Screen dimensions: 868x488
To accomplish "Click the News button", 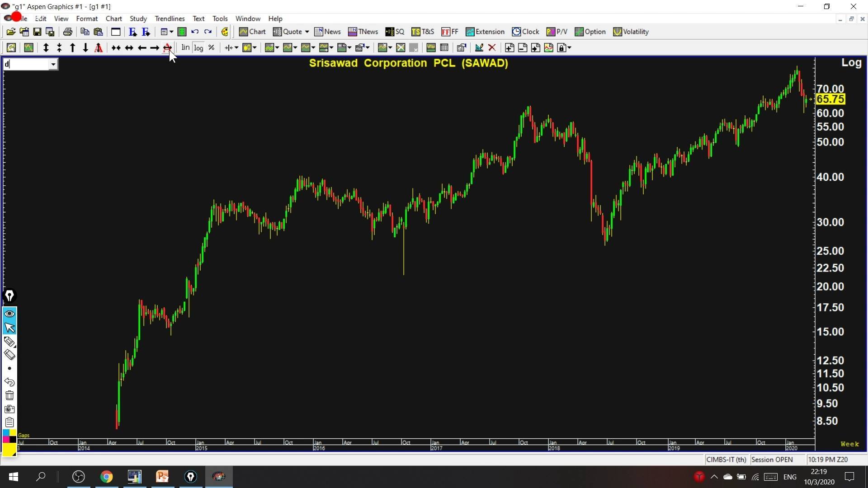I will pyautogui.click(x=328, y=32).
